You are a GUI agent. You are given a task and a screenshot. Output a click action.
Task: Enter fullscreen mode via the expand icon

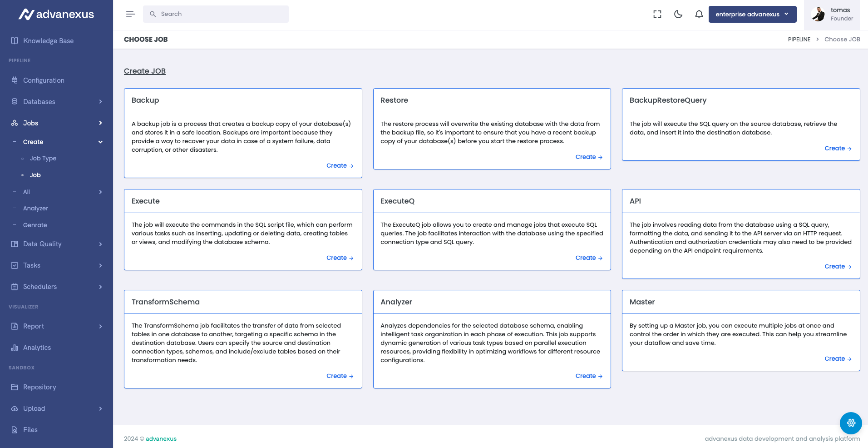pos(657,14)
